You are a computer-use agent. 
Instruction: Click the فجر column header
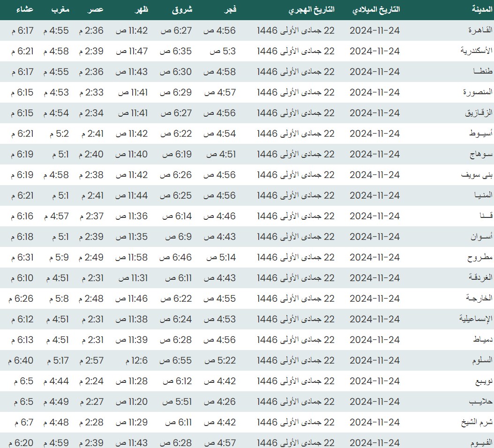point(228,10)
